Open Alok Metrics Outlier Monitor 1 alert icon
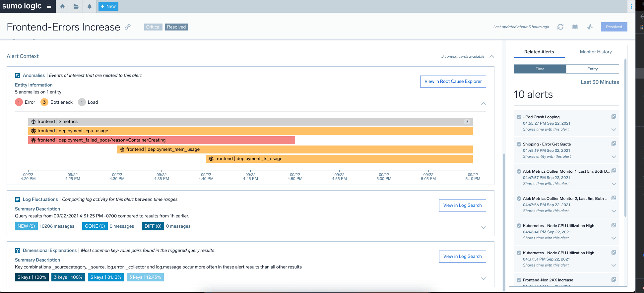Screen dimensions: 644x293 [614, 171]
